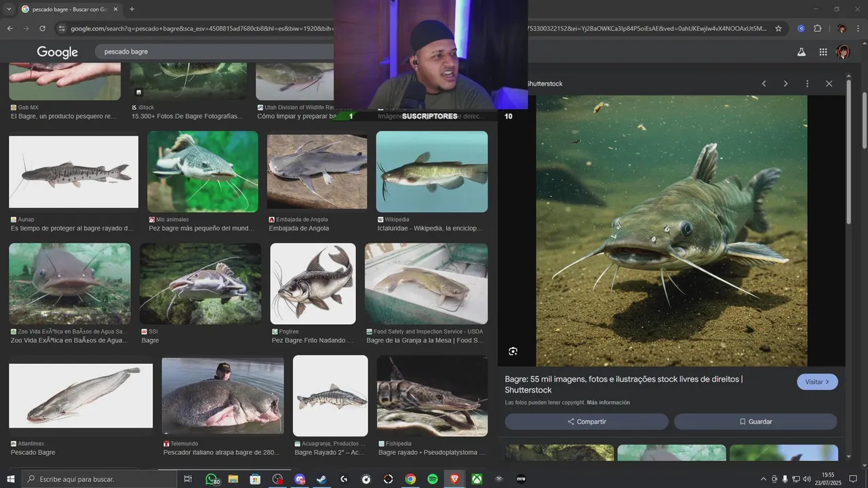Open the volume control in system tray
Image resolution: width=868 pixels, height=488 pixels.
tap(807, 479)
